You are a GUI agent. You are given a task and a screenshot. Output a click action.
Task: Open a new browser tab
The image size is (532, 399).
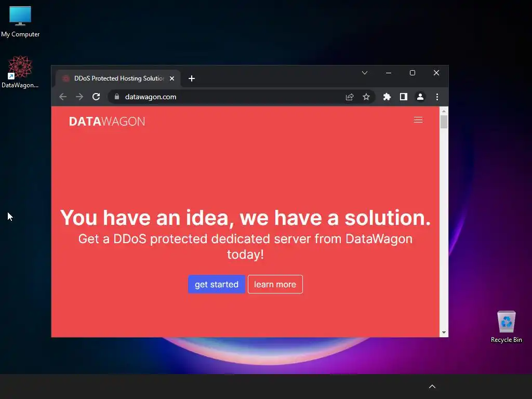[x=192, y=78]
